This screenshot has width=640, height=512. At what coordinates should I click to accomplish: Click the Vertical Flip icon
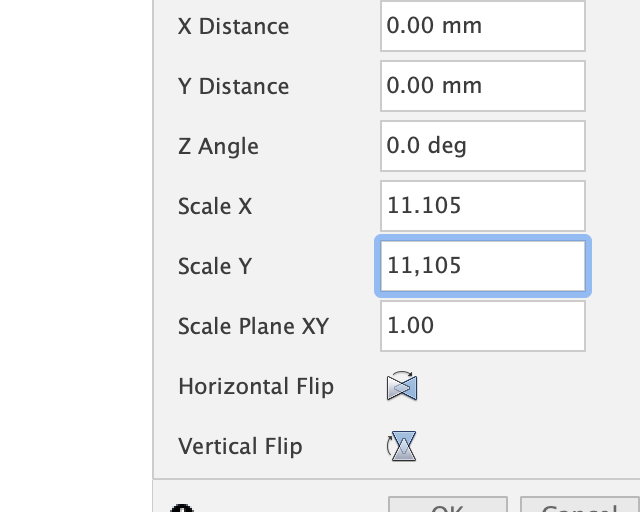[402, 446]
